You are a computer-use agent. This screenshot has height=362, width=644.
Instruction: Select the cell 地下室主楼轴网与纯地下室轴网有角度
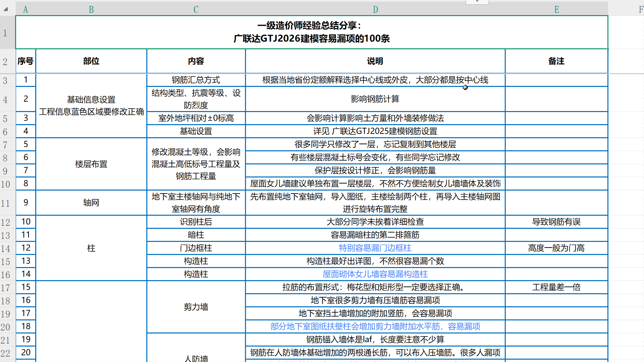pyautogui.click(x=196, y=203)
